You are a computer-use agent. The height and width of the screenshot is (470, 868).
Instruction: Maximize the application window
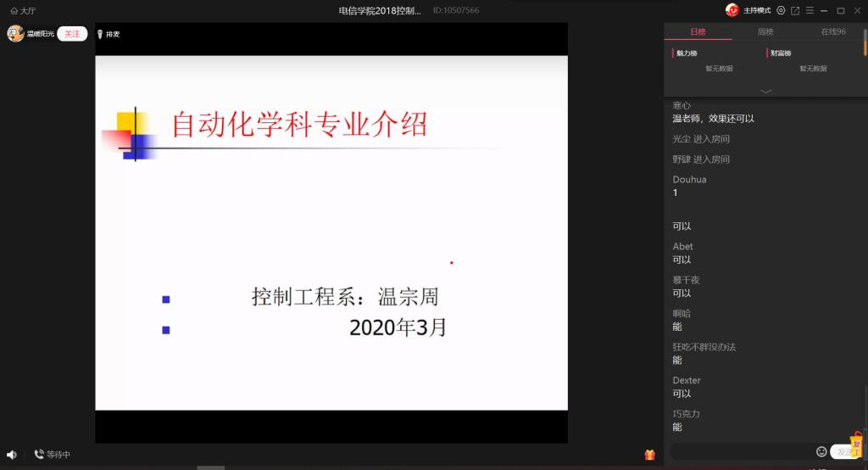tap(840, 10)
